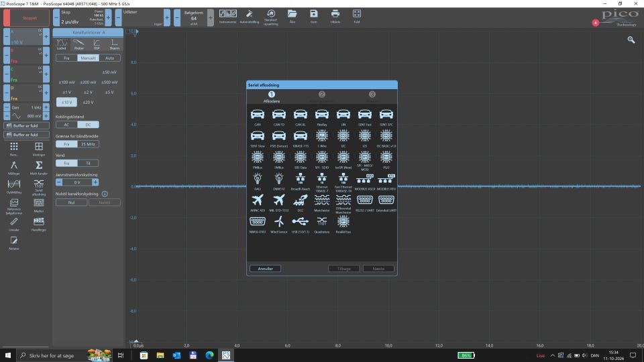Increase DC offset with plus

tap(95, 182)
